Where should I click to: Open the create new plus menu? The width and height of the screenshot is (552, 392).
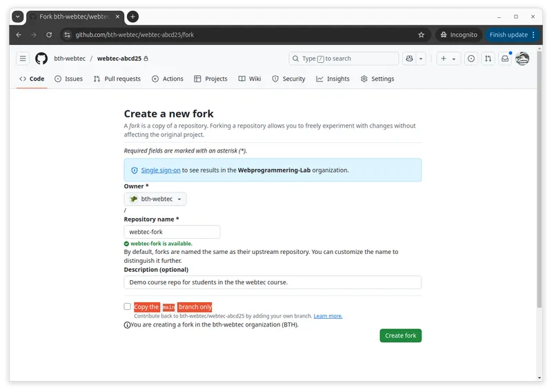[x=448, y=59]
